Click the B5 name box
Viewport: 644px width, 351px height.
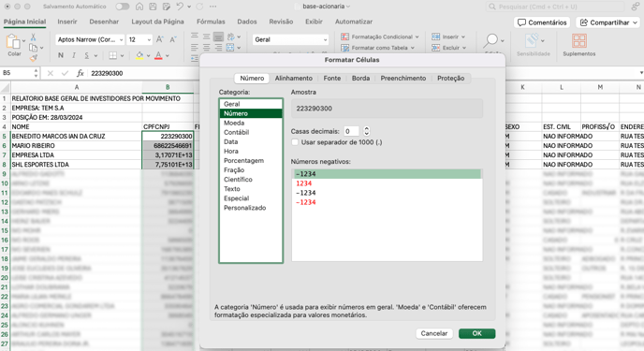point(17,73)
